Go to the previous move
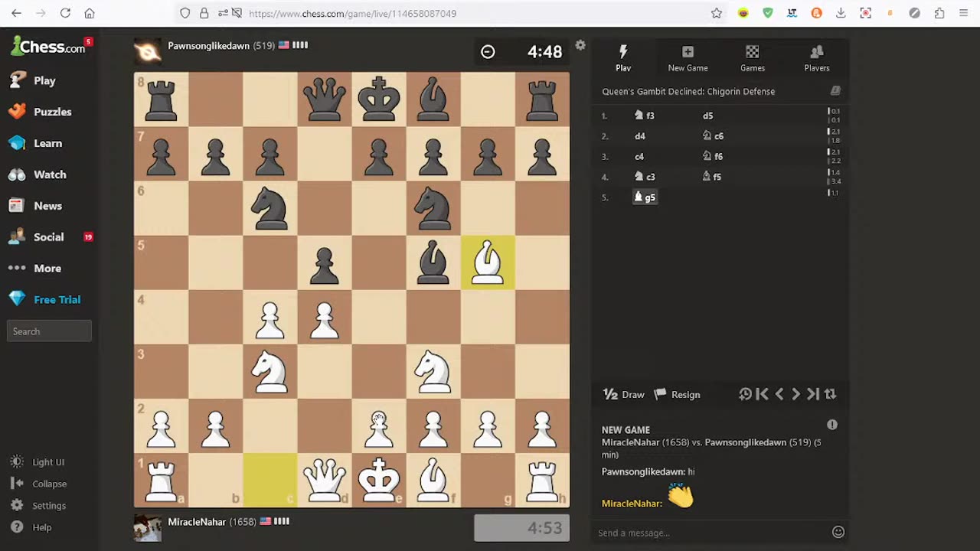 tap(779, 394)
